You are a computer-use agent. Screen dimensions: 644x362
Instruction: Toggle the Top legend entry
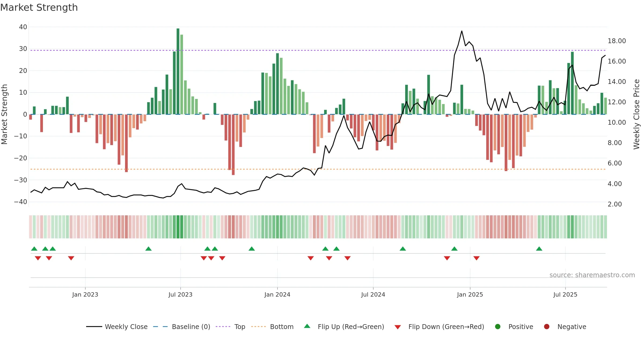point(230,327)
